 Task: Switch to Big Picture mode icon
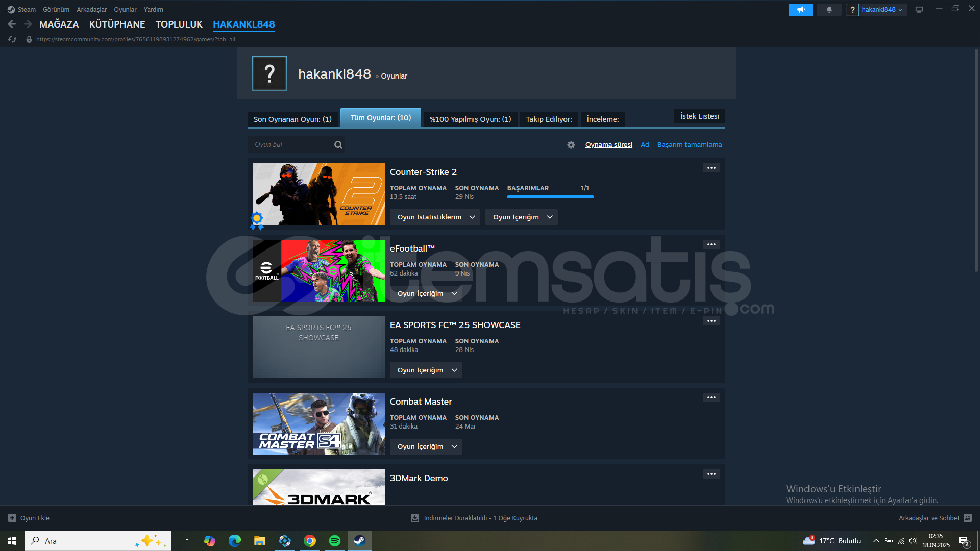click(x=919, y=10)
